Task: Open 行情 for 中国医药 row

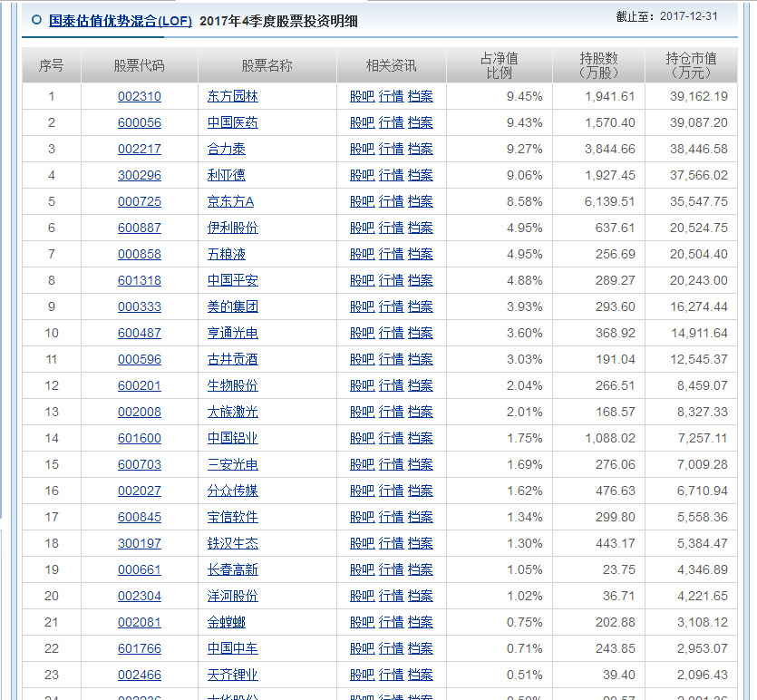Action: point(391,122)
